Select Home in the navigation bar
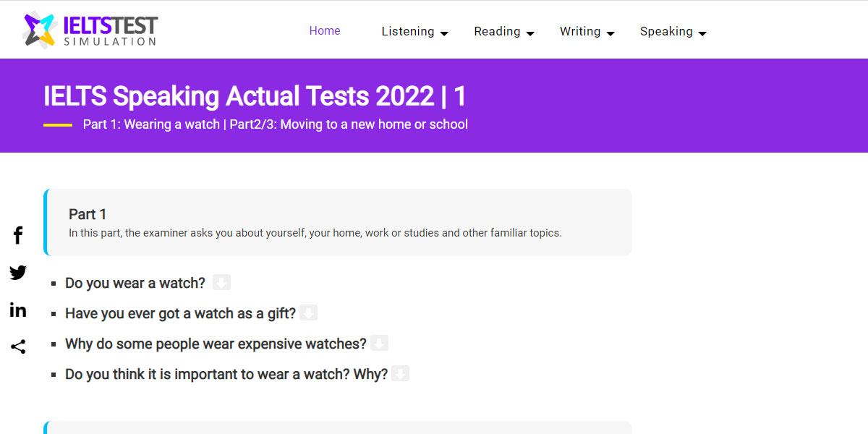Screen dimensions: 868x434 pyautogui.click(x=325, y=31)
